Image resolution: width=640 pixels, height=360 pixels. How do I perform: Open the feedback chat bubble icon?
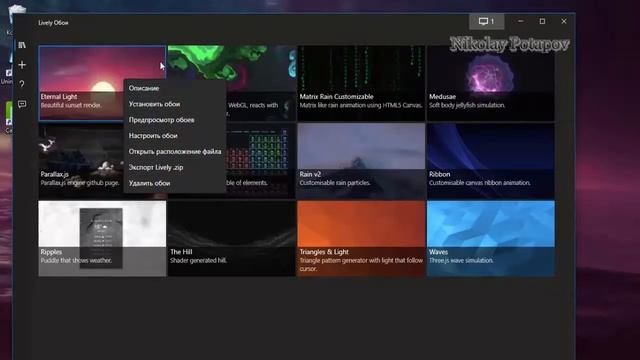pos(22,104)
